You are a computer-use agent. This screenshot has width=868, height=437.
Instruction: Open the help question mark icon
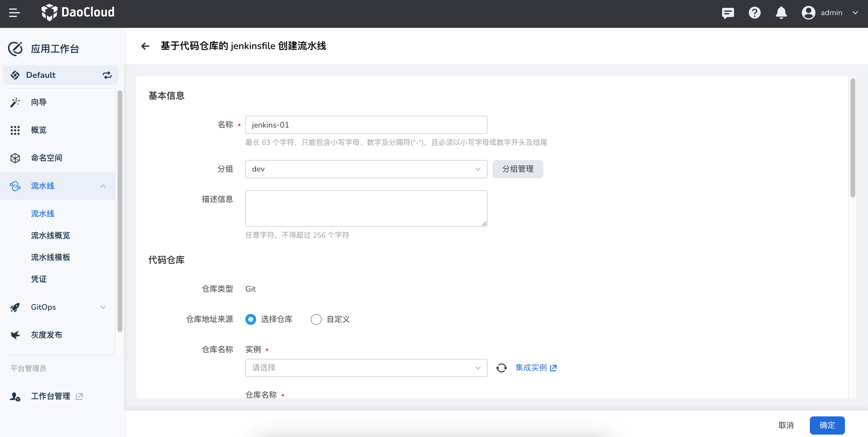[x=754, y=13]
